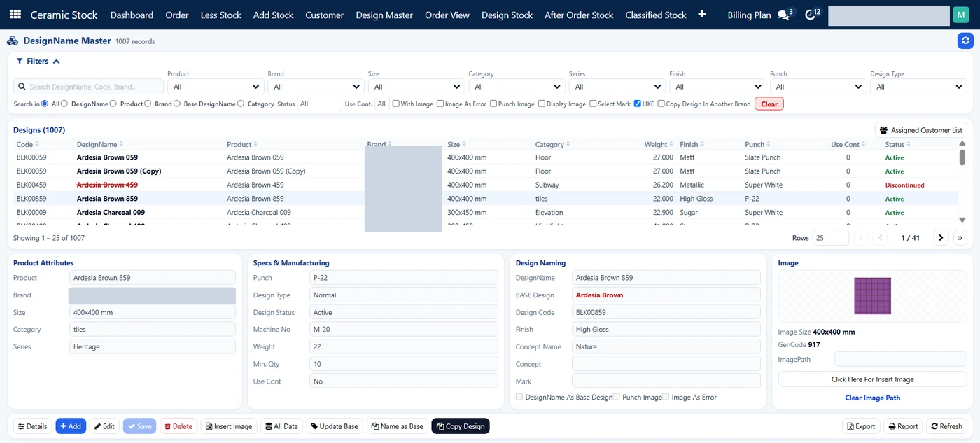Open the Product filter dropdown
The width and height of the screenshot is (980, 443).
(x=215, y=87)
